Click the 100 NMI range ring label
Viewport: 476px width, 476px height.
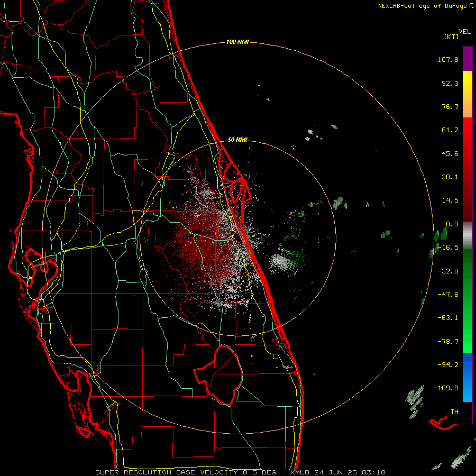coord(237,42)
